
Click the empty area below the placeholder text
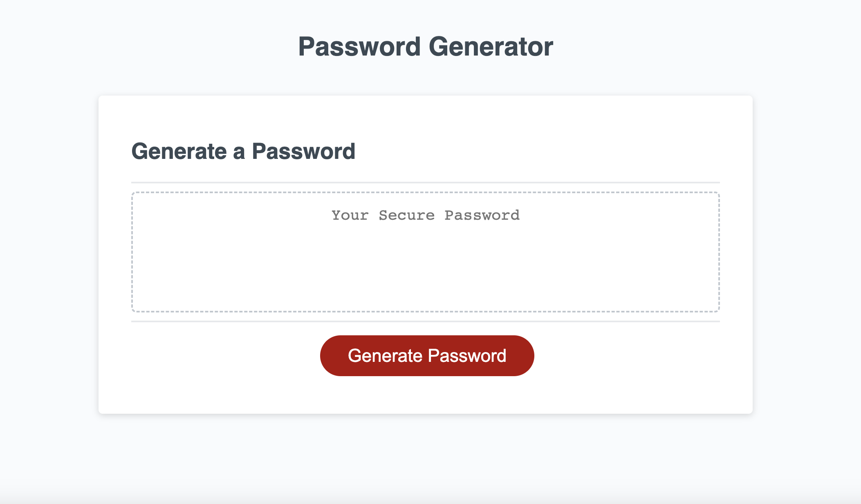426,274
